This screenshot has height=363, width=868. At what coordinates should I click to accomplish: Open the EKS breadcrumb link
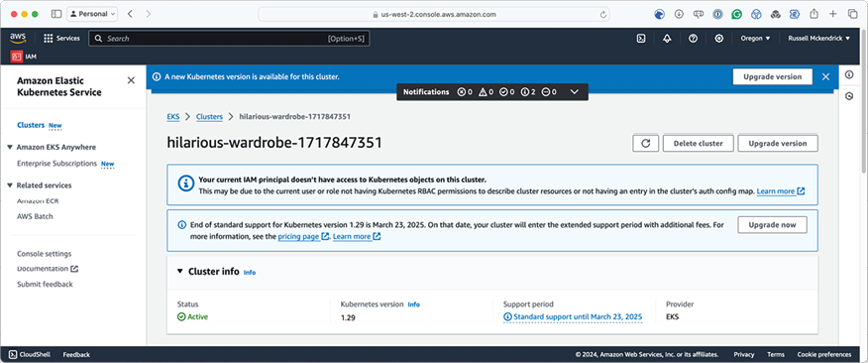pos(173,116)
